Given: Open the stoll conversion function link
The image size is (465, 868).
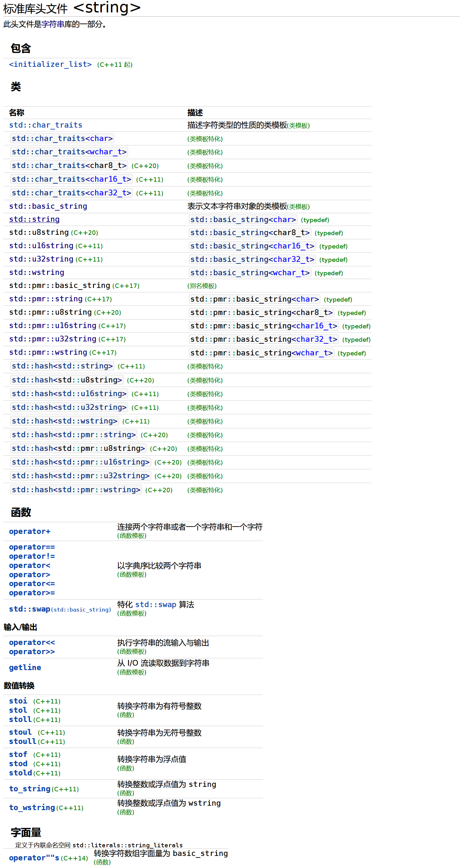Looking at the screenshot, I should coord(21,719).
